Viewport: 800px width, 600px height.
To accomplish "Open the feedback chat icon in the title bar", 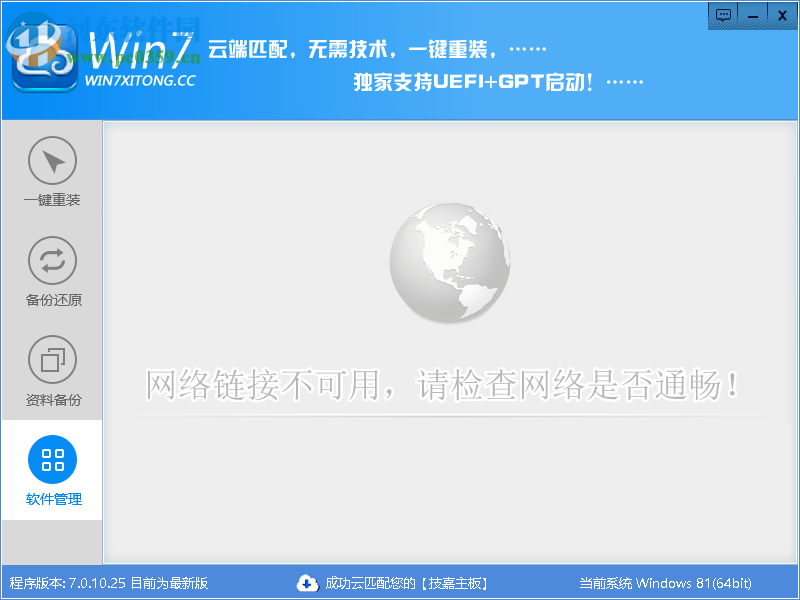I will [x=723, y=15].
